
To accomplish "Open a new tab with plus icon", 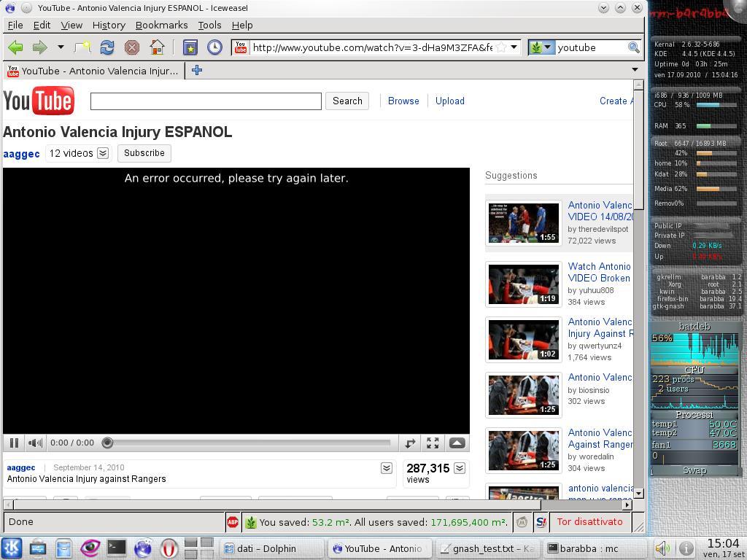I will click(x=196, y=70).
